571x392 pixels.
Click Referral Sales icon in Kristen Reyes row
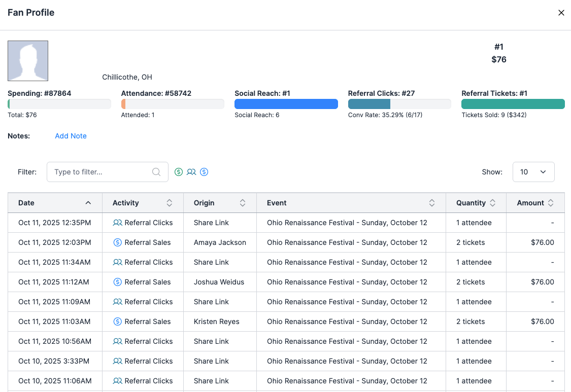pyautogui.click(x=118, y=322)
